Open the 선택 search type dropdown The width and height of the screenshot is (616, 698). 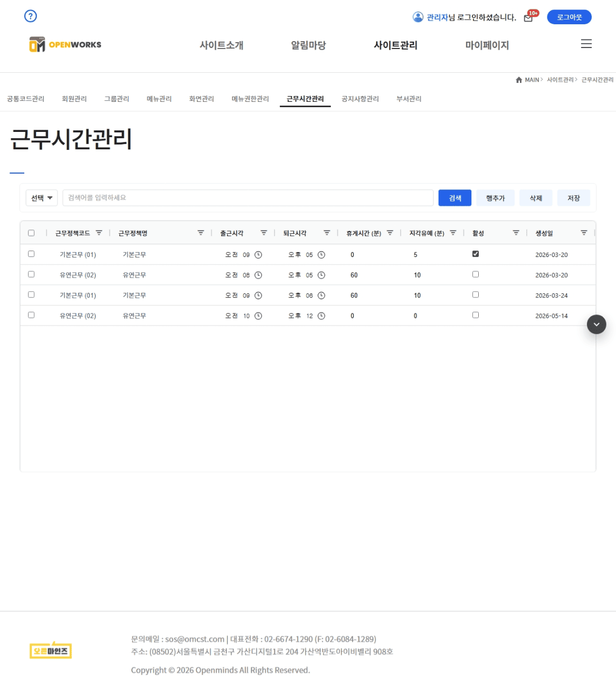42,198
